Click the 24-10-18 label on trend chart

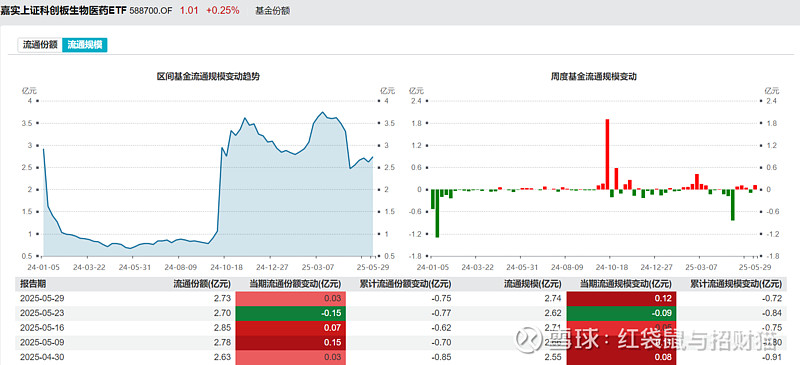[x=226, y=266]
